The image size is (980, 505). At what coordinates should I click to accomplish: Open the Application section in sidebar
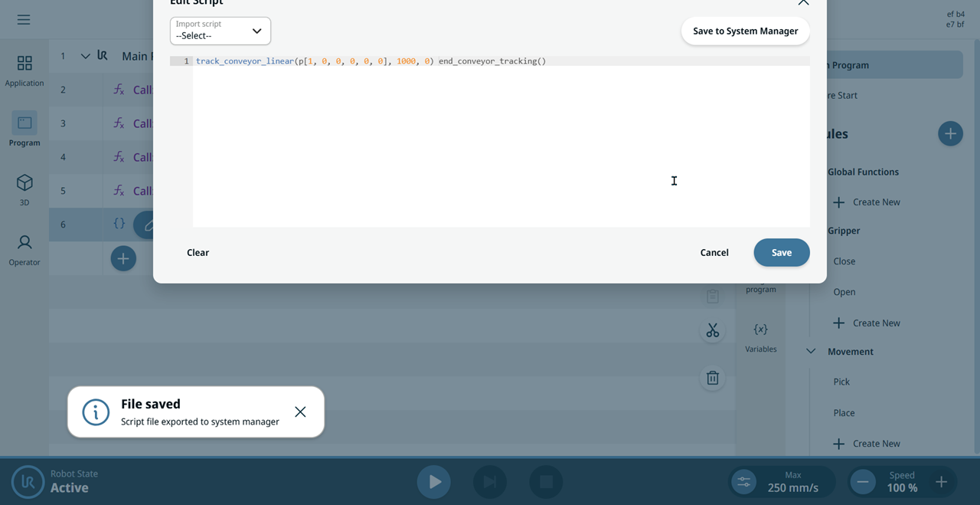(24, 71)
